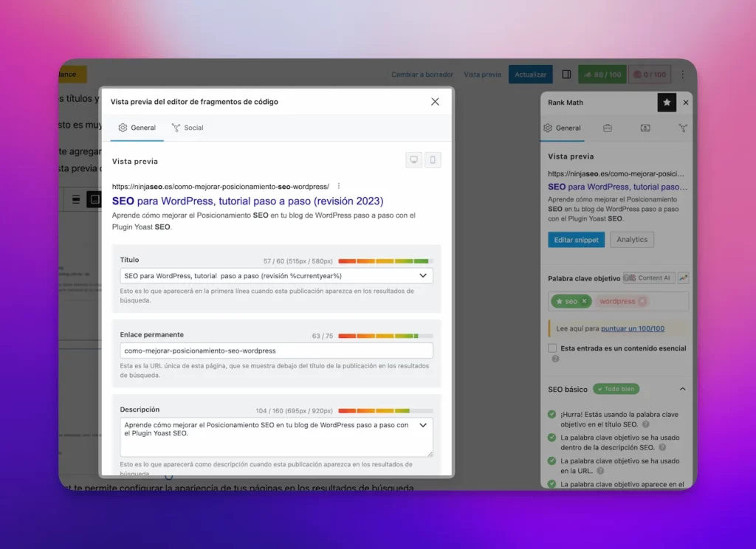756x549 pixels.
Task: Toggle the editor settings sidebar icon
Action: pos(566,75)
